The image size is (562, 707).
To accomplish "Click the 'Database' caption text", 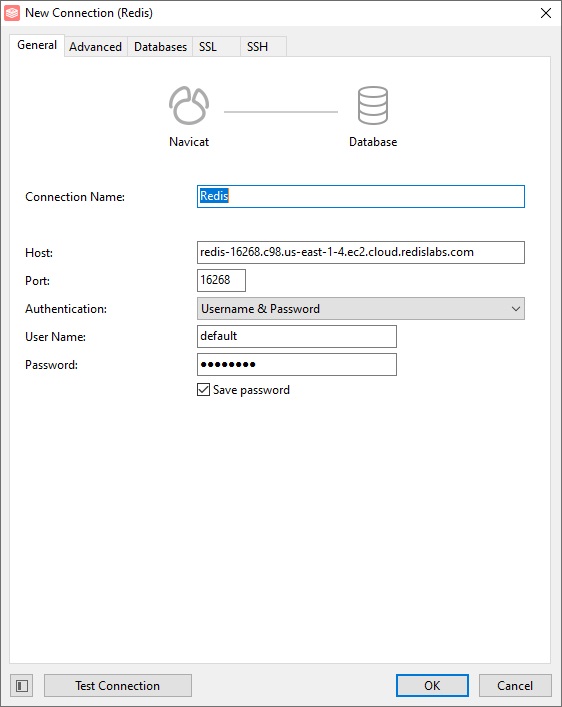I will point(373,142).
